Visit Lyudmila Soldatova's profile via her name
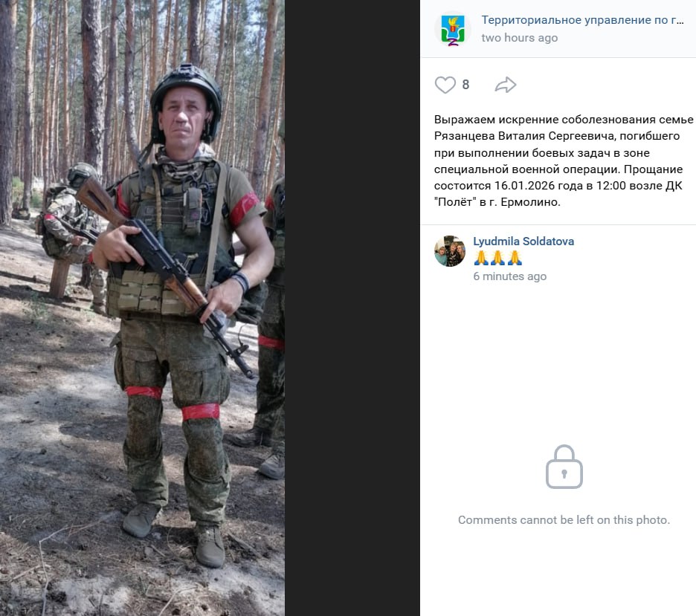The height and width of the screenshot is (616, 696). 523,241
